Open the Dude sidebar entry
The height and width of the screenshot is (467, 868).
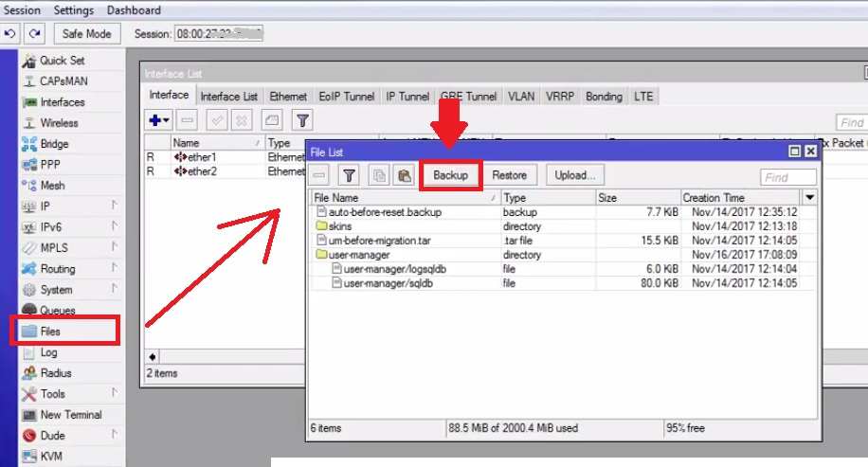click(x=53, y=436)
